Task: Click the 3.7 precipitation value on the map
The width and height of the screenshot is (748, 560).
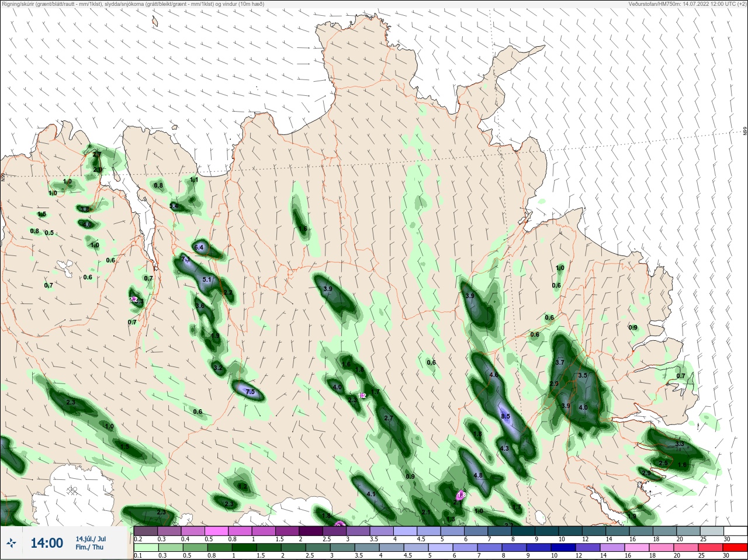Action: (560, 362)
